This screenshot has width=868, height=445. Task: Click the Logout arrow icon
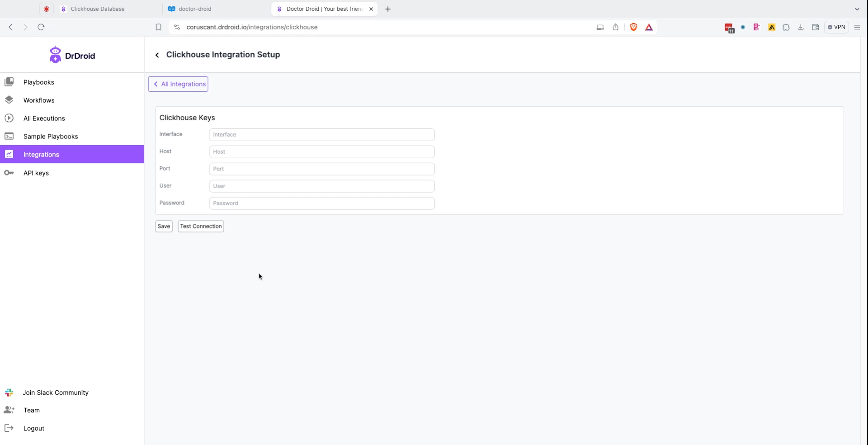(9, 428)
